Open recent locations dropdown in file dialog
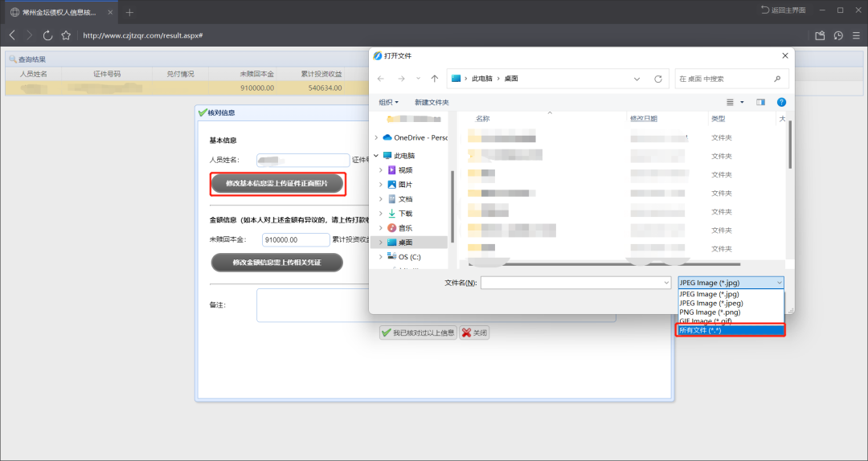The image size is (868, 461). [418, 79]
